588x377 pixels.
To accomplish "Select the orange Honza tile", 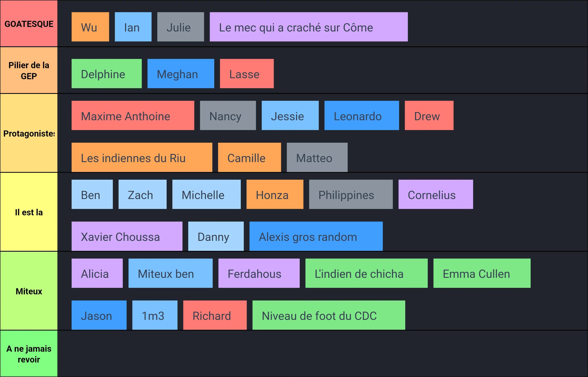I will tap(275, 194).
